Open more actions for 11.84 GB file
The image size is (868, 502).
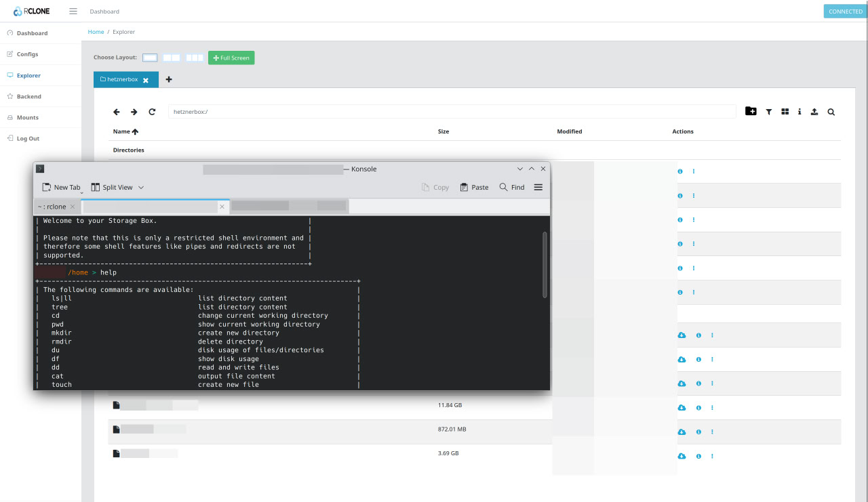712,408
